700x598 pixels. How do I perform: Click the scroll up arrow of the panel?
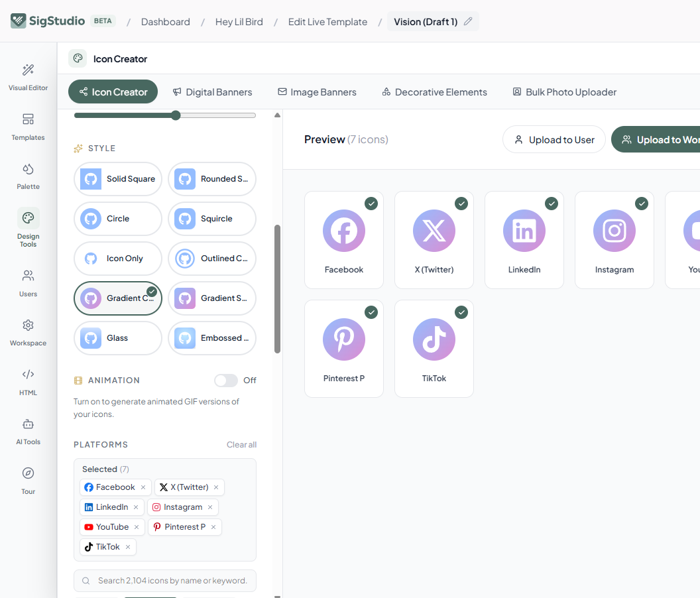pos(277,115)
